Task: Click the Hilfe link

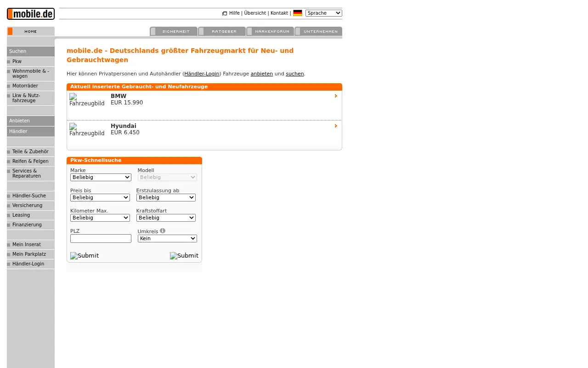Action: [x=234, y=13]
